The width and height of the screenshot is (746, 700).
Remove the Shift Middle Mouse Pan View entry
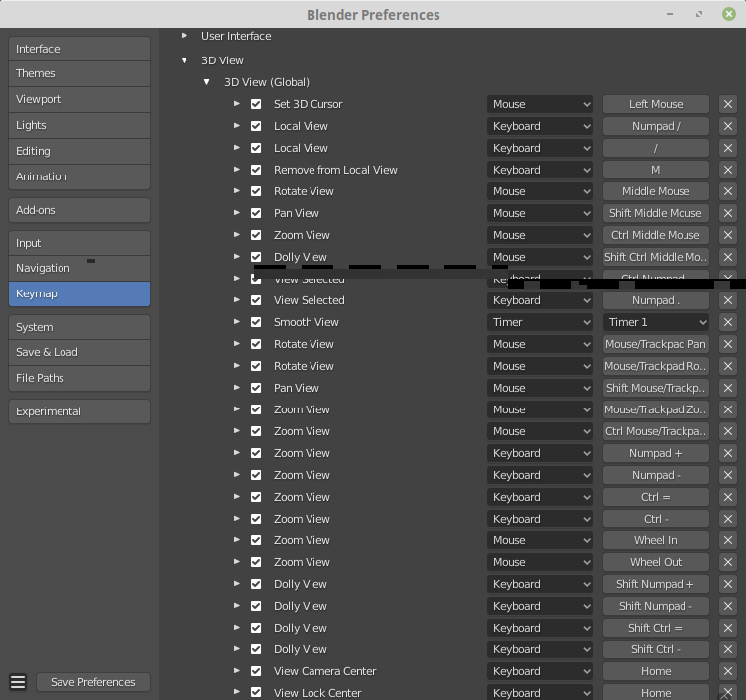pyautogui.click(x=728, y=213)
